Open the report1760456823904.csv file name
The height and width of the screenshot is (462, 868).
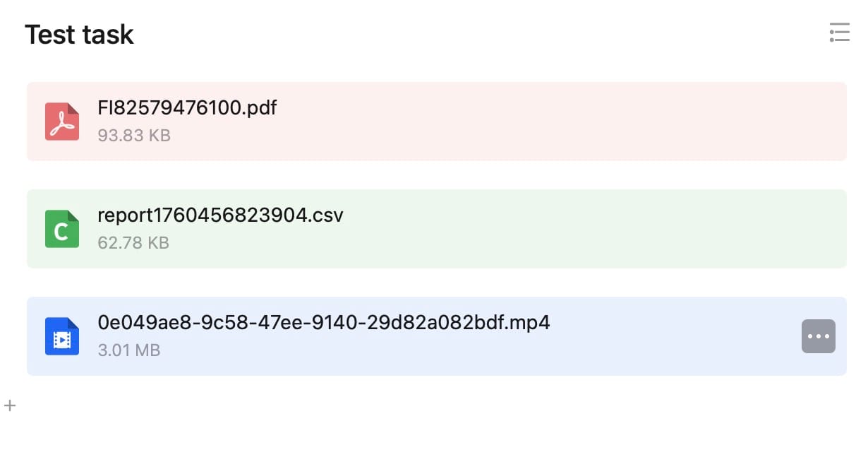pyautogui.click(x=220, y=215)
